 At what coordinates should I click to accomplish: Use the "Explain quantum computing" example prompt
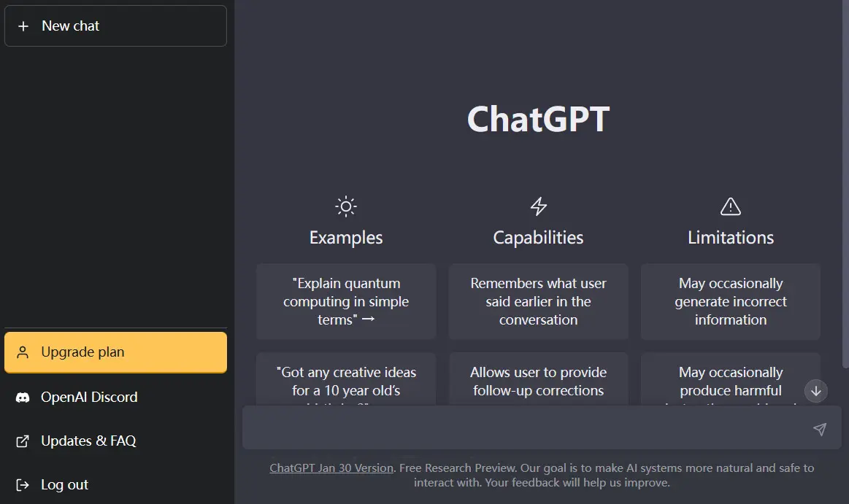[x=346, y=302]
